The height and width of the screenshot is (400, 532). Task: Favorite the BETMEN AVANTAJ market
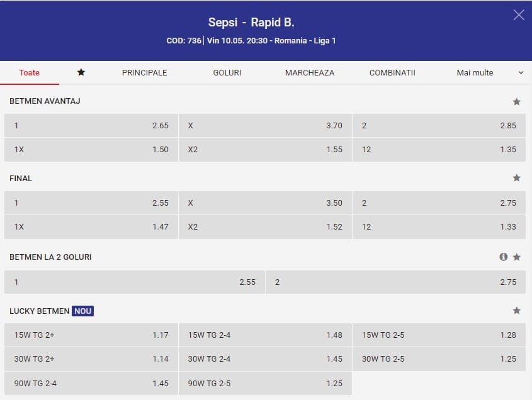click(516, 102)
